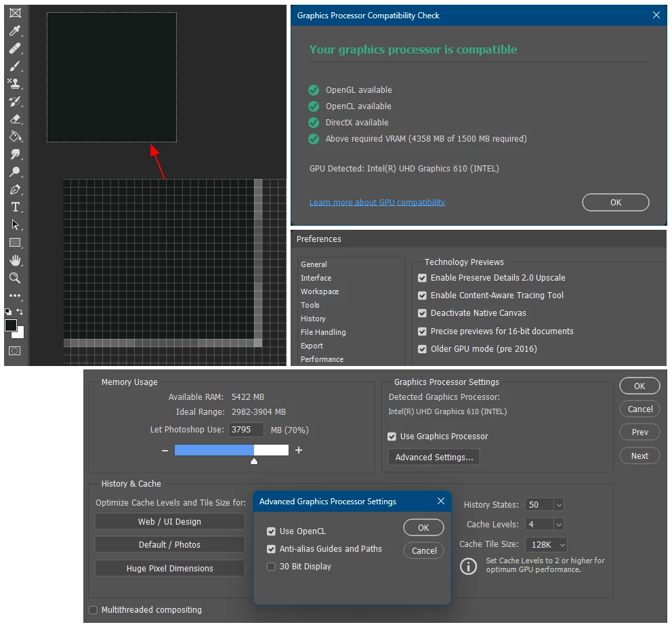This screenshot has height=629, width=672.
Task: Open File Handling preferences category
Action: 323,332
